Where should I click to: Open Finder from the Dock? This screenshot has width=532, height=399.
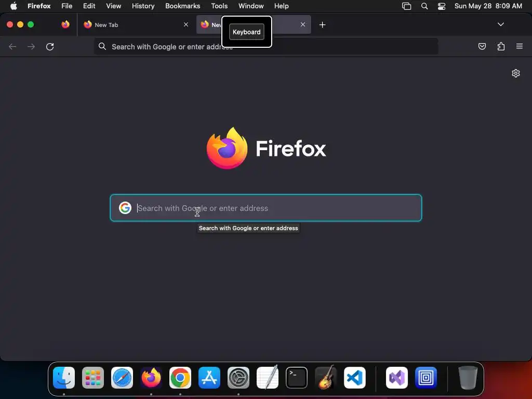click(64, 377)
